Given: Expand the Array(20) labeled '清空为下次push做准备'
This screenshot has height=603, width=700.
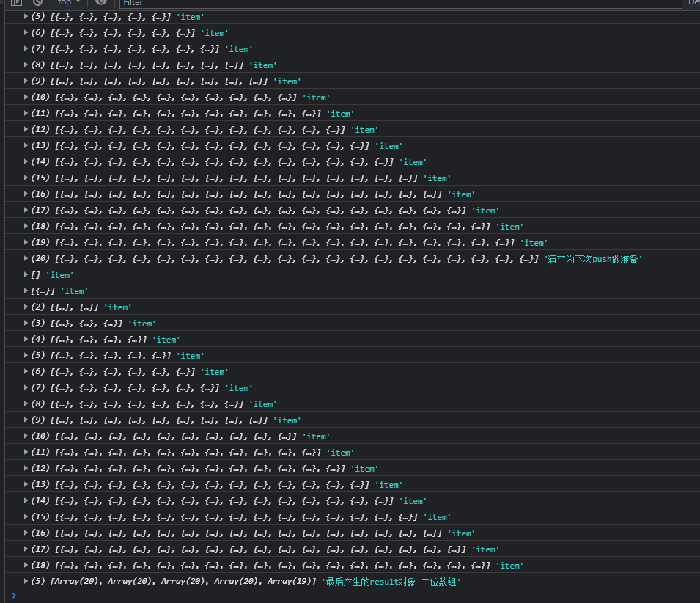Looking at the screenshot, I should (26, 259).
